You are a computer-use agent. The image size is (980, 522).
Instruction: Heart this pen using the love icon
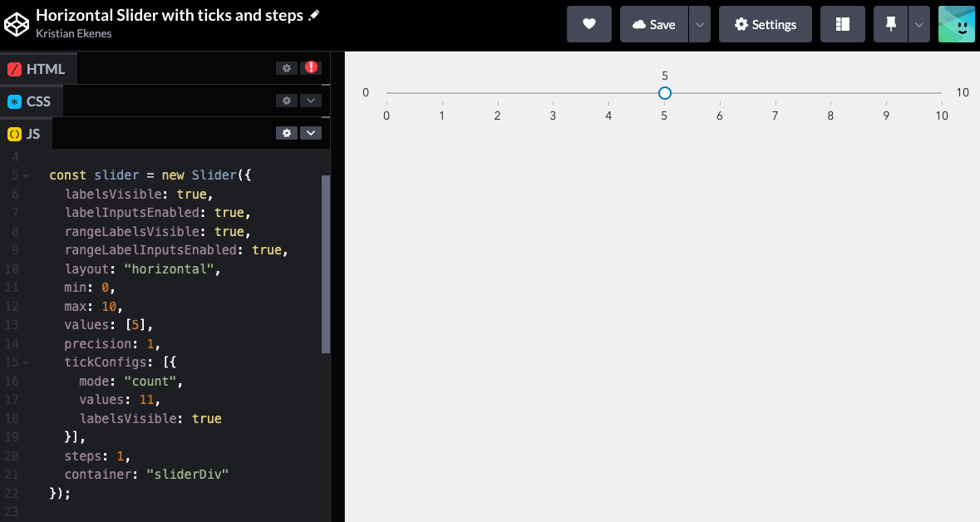pos(588,23)
